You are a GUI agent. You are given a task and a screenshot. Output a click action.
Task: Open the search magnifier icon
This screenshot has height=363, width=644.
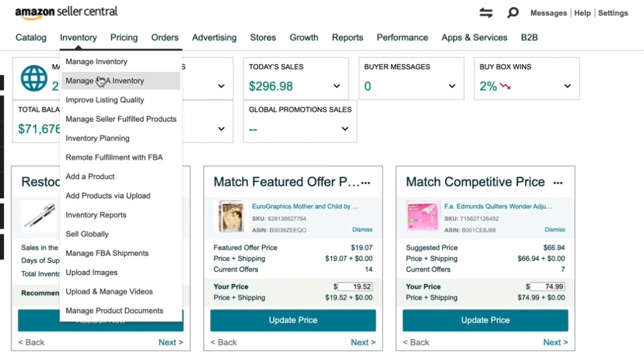(512, 13)
